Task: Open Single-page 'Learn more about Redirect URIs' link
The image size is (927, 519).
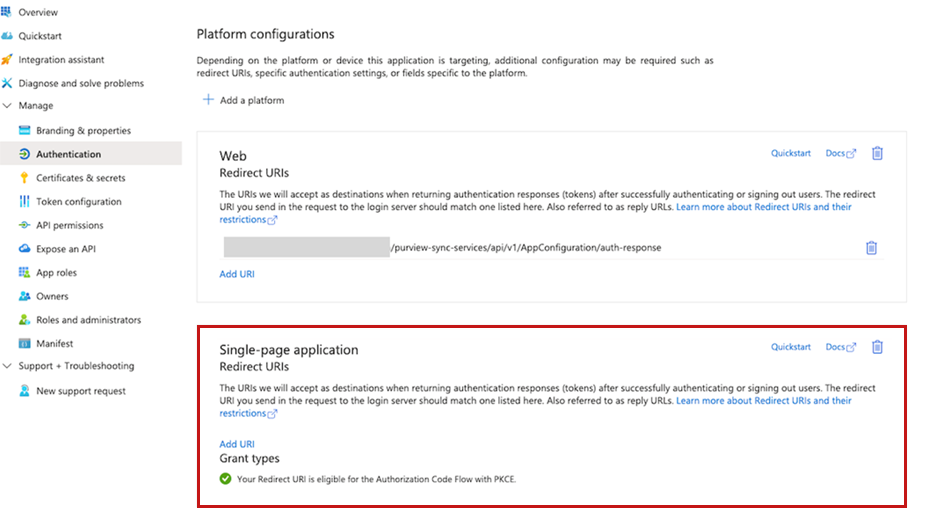Action: (x=764, y=401)
